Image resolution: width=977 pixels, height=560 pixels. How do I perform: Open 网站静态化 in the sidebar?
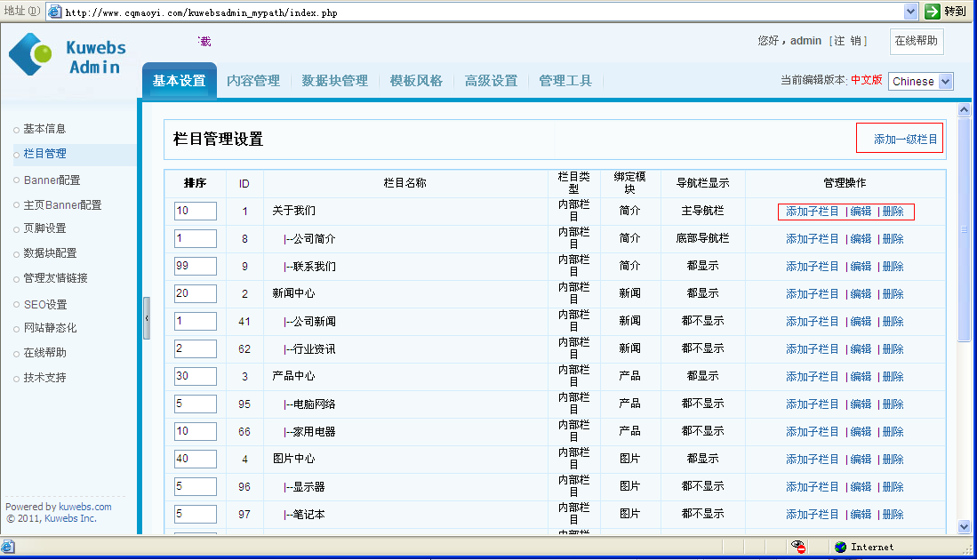tap(50, 328)
